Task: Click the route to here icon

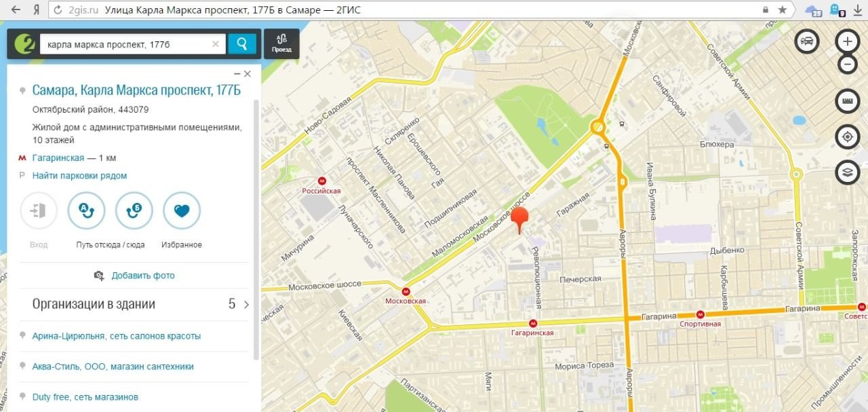Action: pyautogui.click(x=134, y=211)
